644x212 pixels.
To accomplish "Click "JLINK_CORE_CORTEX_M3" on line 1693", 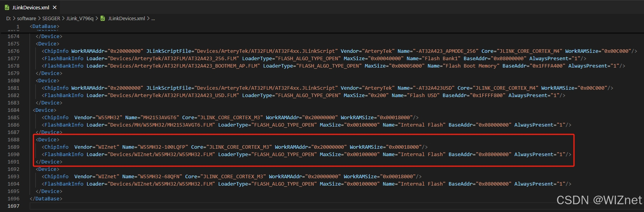I will (x=233, y=176).
